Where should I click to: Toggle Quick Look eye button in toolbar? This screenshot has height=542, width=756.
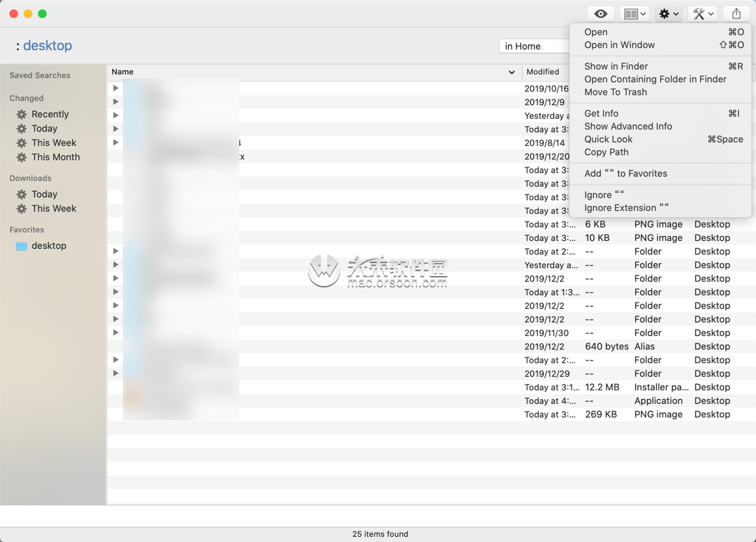[600, 14]
